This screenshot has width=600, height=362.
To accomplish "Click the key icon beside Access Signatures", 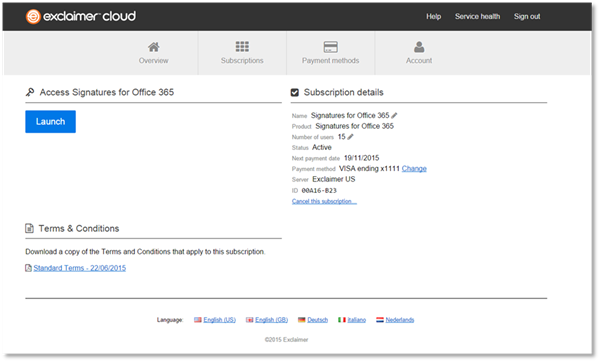I will coord(30,92).
